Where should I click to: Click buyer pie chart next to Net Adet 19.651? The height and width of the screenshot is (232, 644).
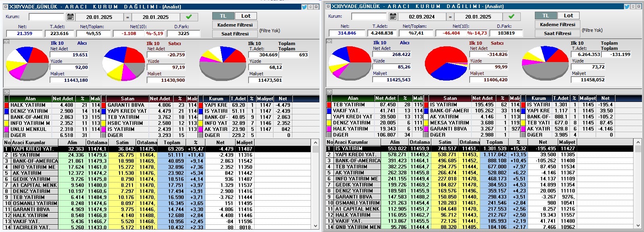[27, 64]
